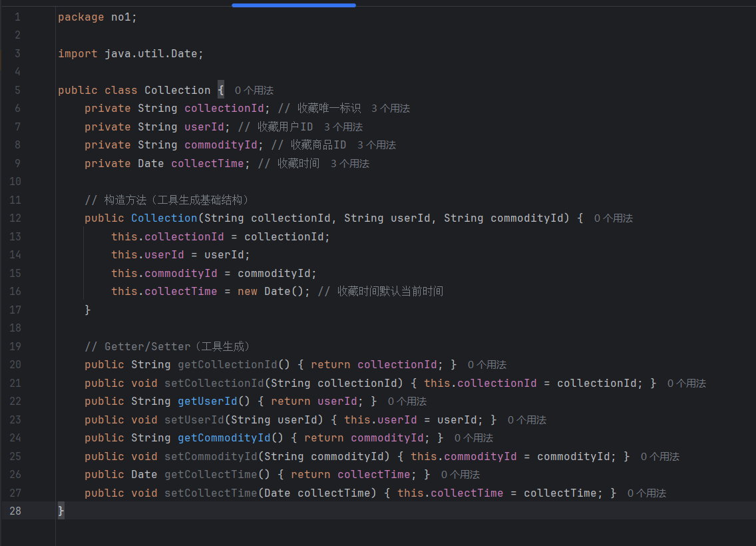Open usages hint for setCommodityId method
Viewport: 756px width, 546px height.
660,457
